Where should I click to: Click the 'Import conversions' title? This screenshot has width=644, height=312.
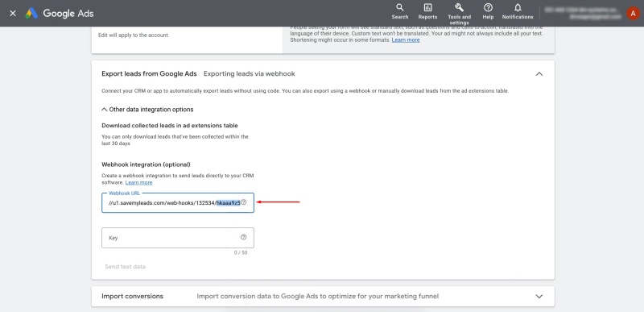tap(132, 297)
